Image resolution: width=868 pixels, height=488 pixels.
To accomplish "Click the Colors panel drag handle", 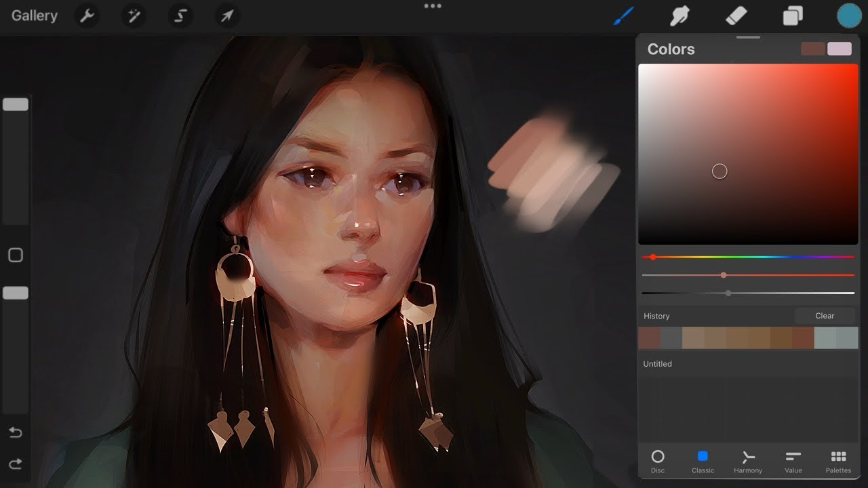I will click(748, 37).
